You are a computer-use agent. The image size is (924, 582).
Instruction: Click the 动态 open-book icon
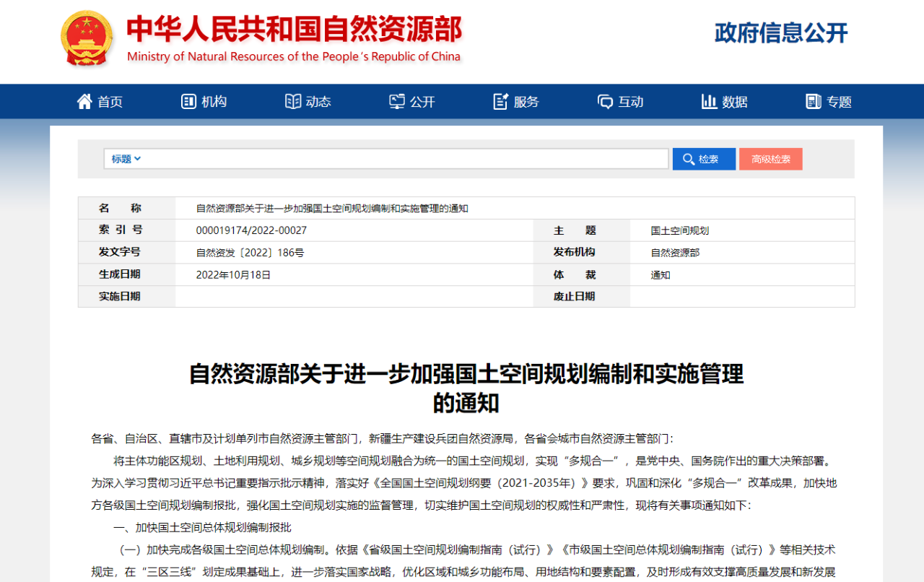tap(293, 102)
